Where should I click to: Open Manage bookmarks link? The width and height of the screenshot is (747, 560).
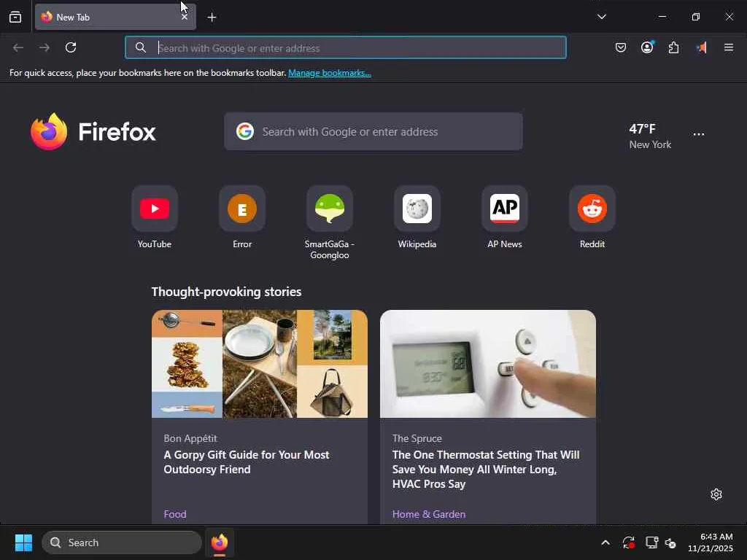click(330, 73)
